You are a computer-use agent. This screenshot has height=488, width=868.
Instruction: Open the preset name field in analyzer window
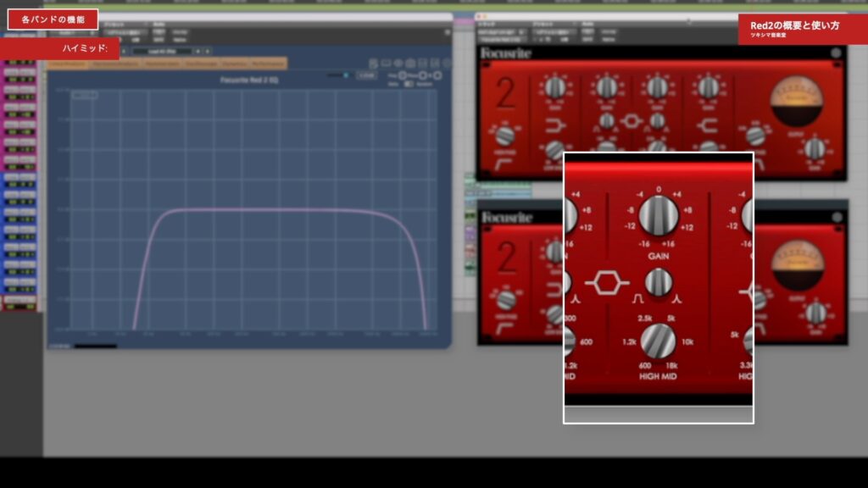(x=161, y=51)
